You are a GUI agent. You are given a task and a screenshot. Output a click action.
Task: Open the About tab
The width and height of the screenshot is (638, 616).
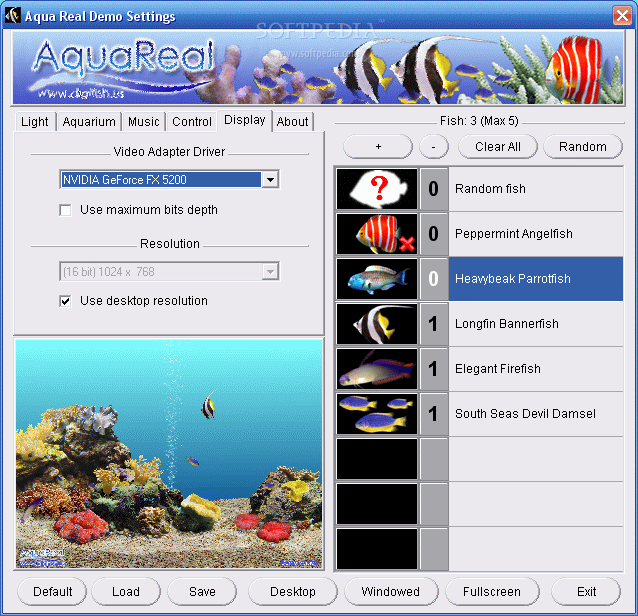click(x=293, y=122)
